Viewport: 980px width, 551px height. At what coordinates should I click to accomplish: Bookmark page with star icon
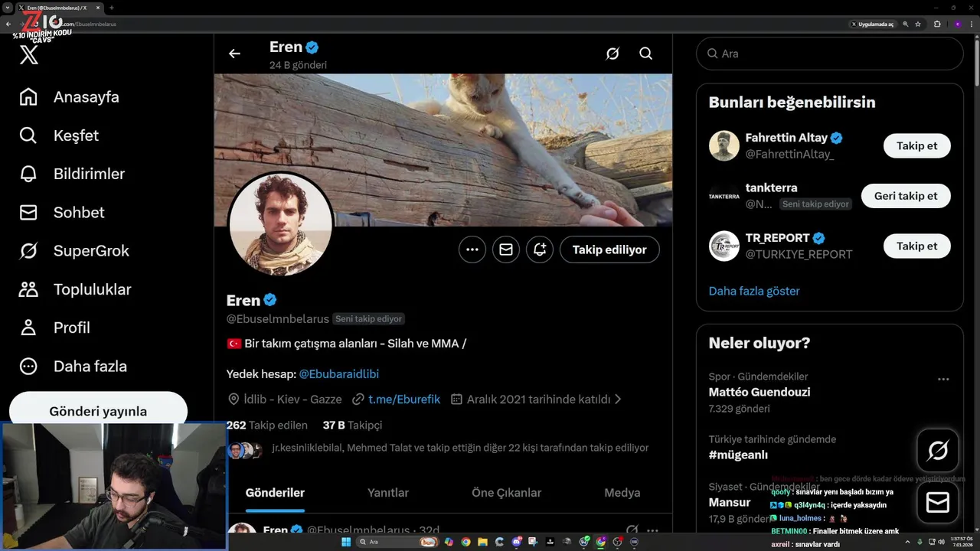pyautogui.click(x=918, y=24)
